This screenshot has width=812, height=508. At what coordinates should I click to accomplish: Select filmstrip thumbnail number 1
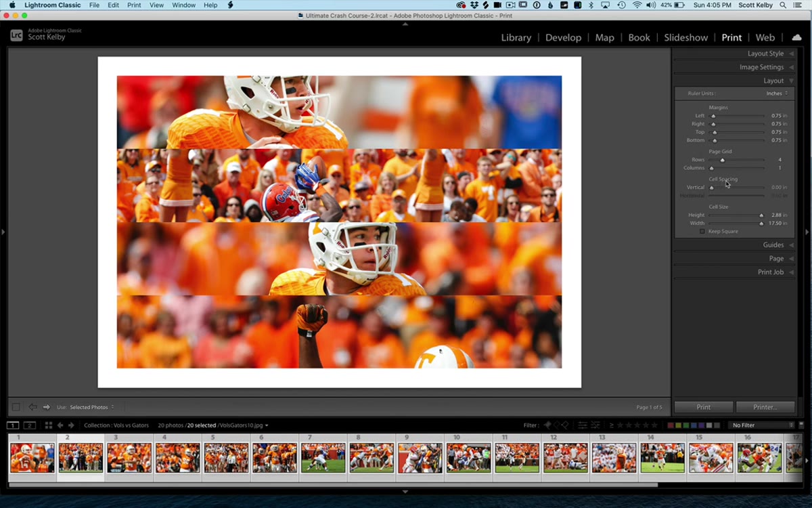tap(32, 458)
